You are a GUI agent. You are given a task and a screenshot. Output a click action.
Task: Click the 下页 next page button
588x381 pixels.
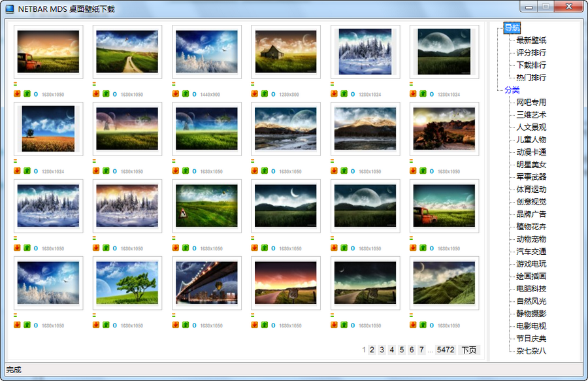468,350
